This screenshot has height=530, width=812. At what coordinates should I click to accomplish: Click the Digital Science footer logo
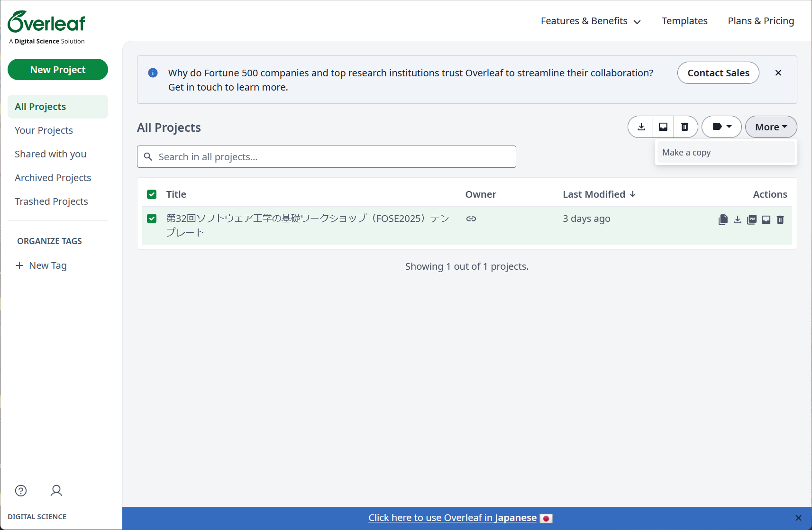coord(37,517)
